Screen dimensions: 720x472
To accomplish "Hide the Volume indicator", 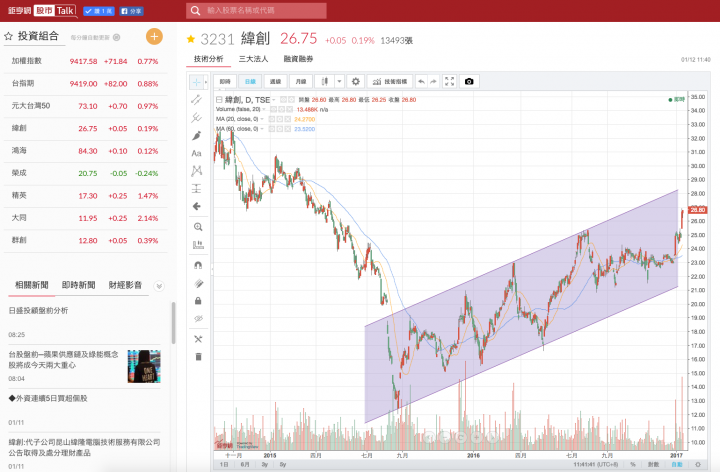I will pyautogui.click(x=273, y=110).
